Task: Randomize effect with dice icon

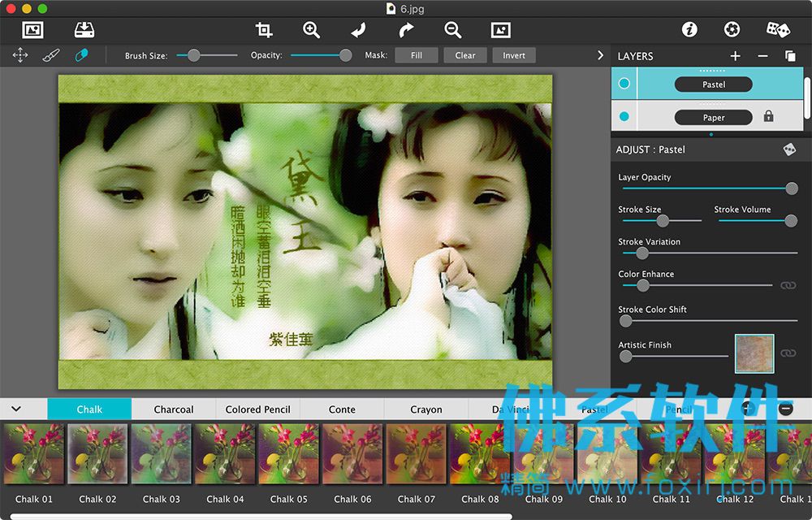Action: 778,29
